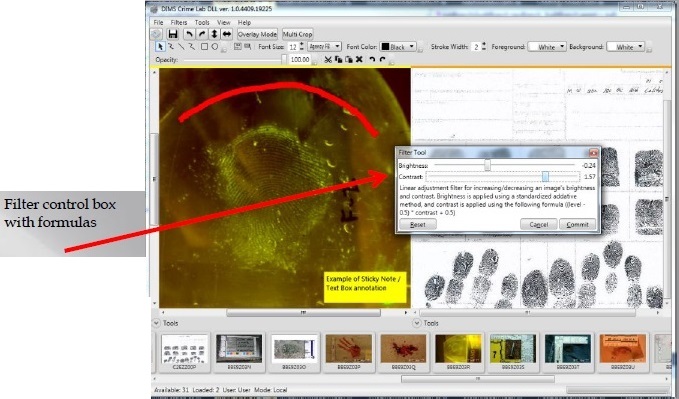The width and height of the screenshot is (679, 399).
Task: Rotate image clockwise with right arrow icon
Action: [x=202, y=34]
